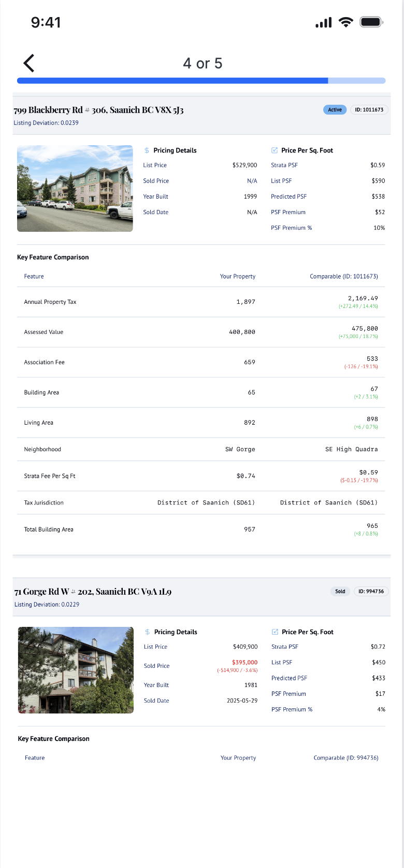Select the 71 Gorge Rd W # 202 address heading
This screenshot has height=868, width=404.
93,592
